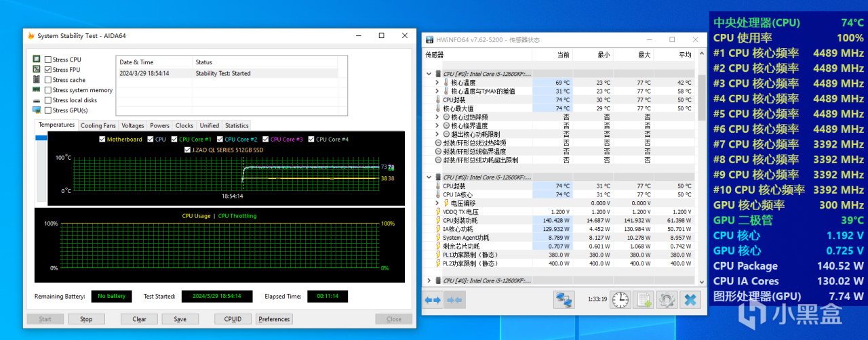The image size is (868, 340).
Task: Click the Stress FPU percent icon
Action: coord(37,70)
